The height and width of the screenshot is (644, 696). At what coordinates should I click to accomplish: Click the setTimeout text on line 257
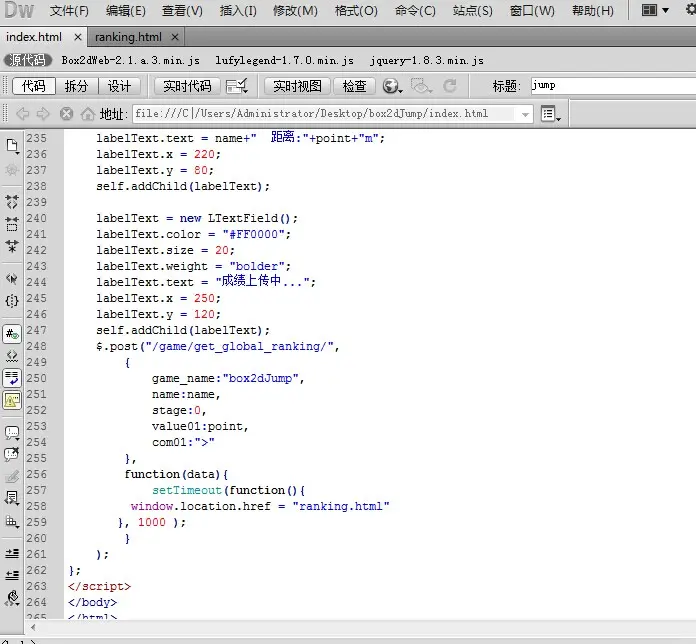point(186,490)
